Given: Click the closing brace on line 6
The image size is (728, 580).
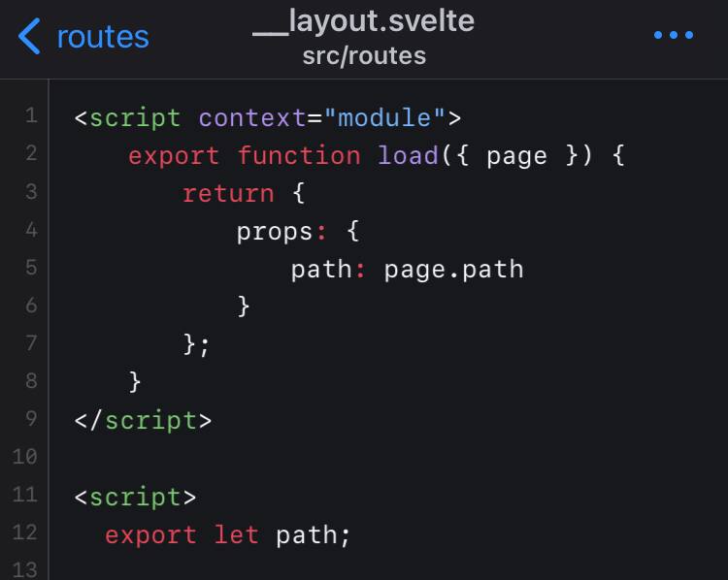Looking at the screenshot, I should point(244,306).
